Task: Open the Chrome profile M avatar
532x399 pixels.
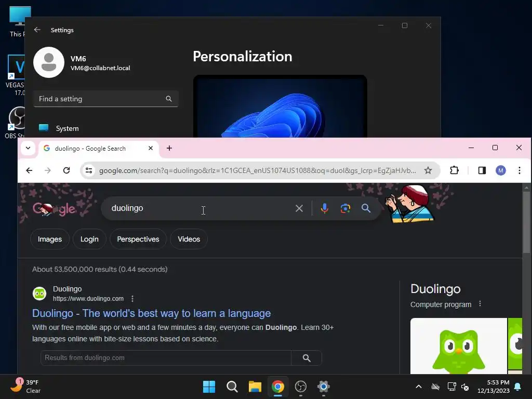Action: pos(500,170)
